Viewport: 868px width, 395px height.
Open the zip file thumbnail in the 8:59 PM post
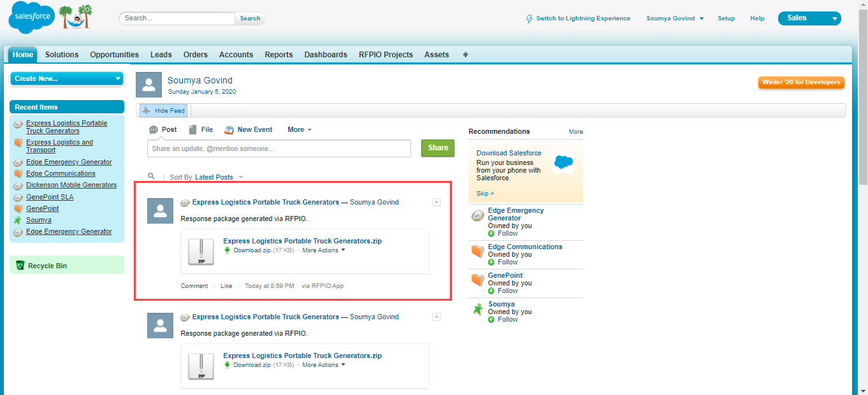(201, 251)
